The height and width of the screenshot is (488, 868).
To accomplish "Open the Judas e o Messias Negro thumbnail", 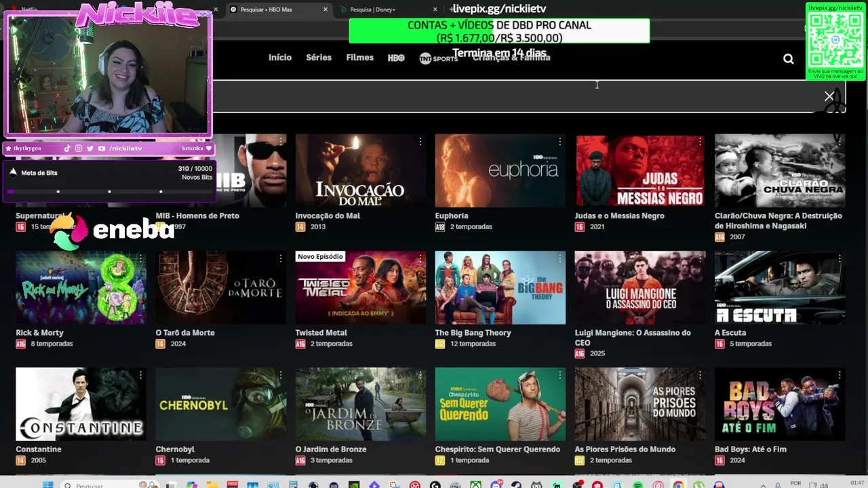I will click(x=639, y=171).
